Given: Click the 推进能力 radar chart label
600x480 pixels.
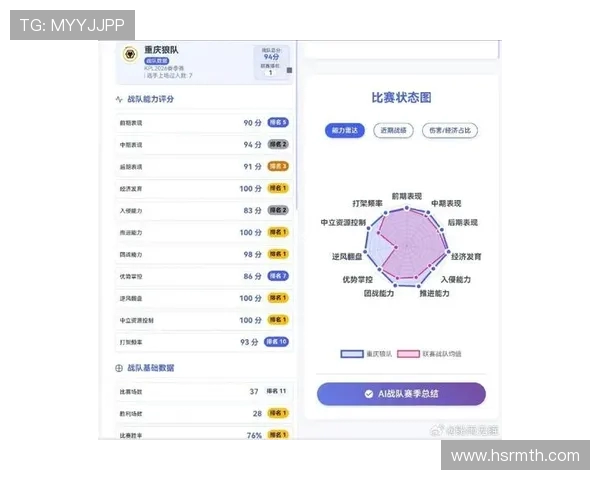Looking at the screenshot, I should [434, 294].
